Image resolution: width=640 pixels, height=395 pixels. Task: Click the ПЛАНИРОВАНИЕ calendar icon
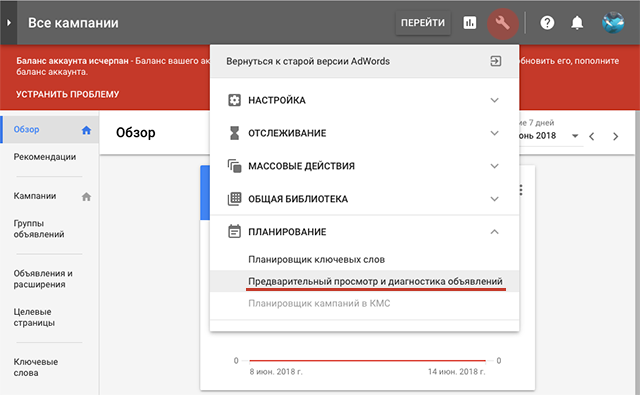[234, 231]
